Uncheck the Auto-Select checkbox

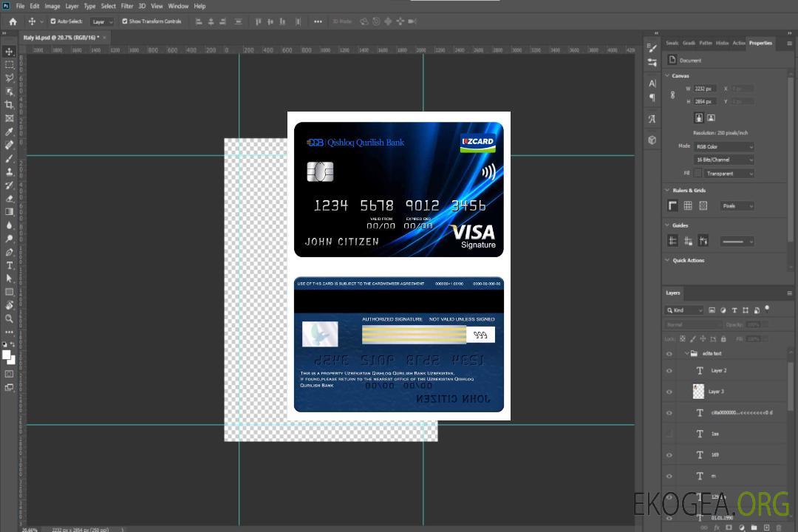[53, 21]
